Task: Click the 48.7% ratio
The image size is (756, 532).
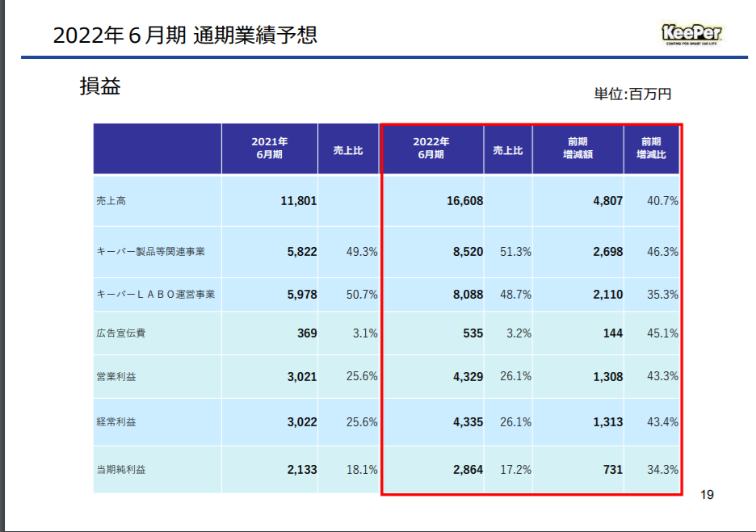Action: [515, 295]
